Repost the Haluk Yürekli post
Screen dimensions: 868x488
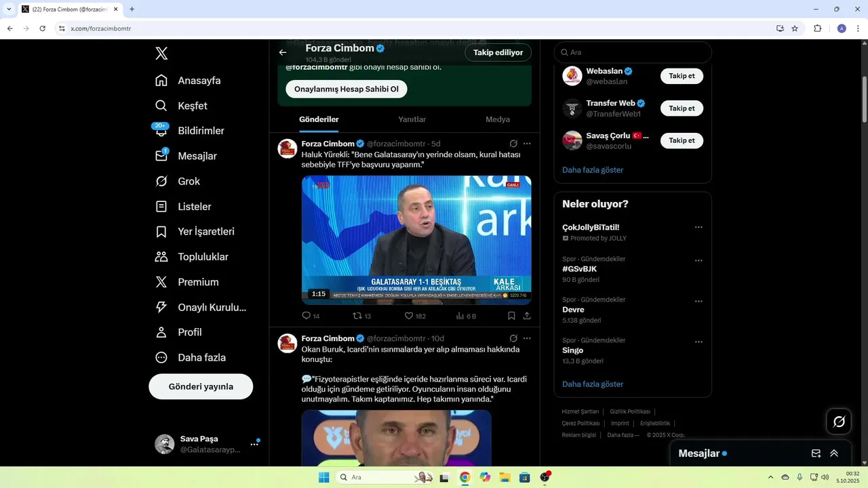click(x=357, y=316)
